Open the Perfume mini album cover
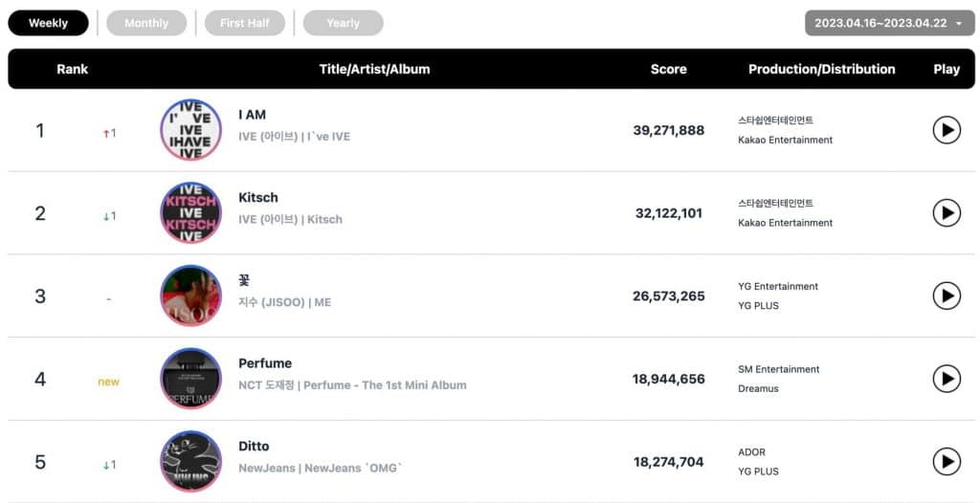This screenshot has height=503, width=980. [191, 379]
